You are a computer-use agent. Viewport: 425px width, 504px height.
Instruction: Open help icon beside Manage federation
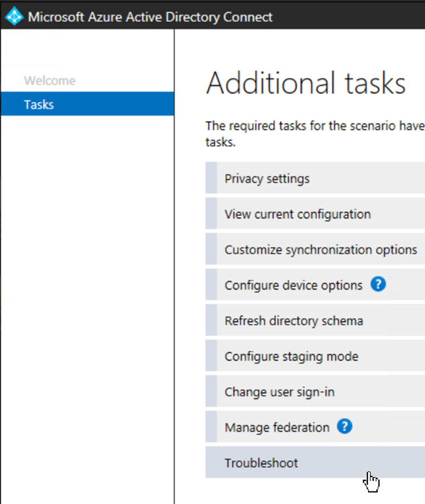pyautogui.click(x=345, y=426)
